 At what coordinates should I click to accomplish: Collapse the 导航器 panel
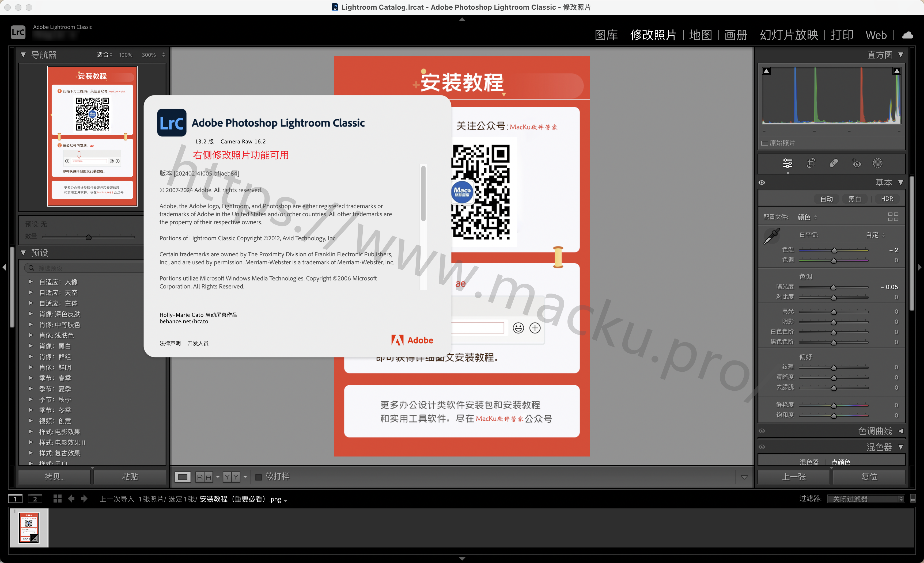point(23,55)
